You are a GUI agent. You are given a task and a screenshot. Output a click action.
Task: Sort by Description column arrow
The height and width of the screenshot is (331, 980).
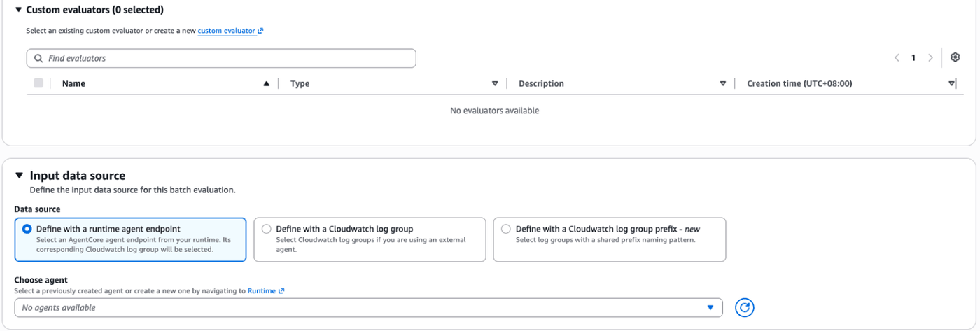point(723,83)
